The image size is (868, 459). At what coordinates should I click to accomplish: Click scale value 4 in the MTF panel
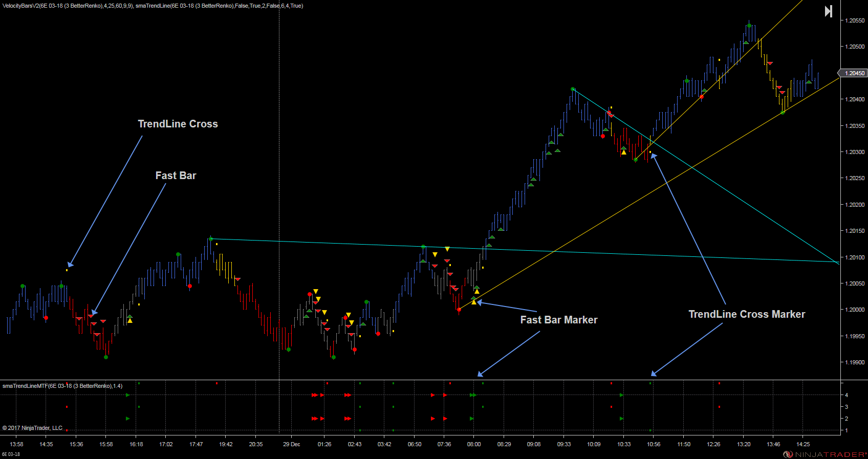(x=847, y=395)
